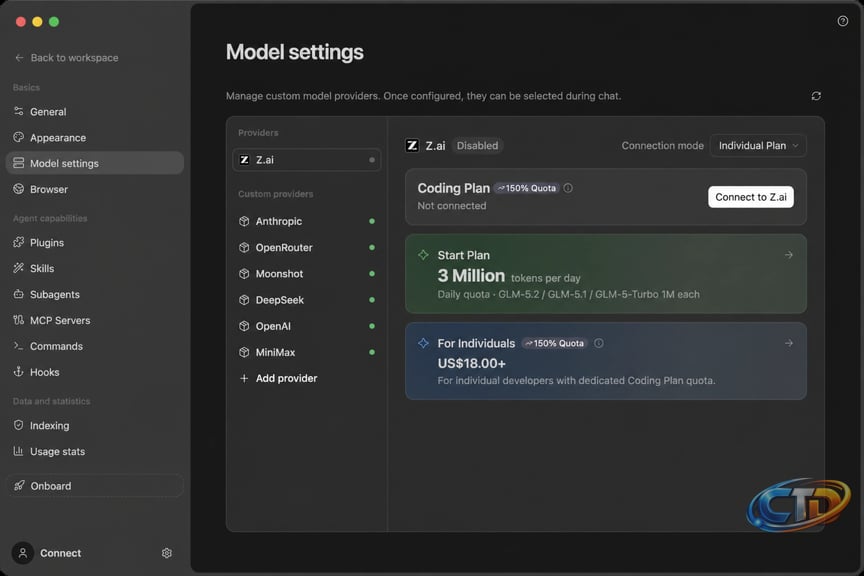Open the Indexing page
Screen dimensions: 864x576
95,425
